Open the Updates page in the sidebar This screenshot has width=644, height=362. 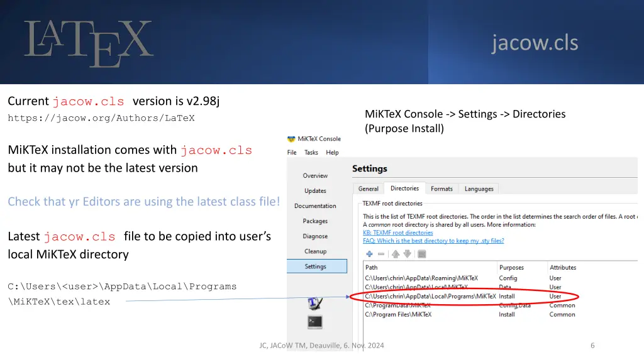[x=316, y=191]
